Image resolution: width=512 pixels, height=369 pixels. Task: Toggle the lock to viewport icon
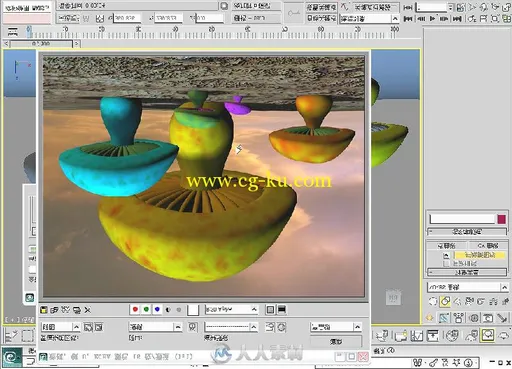(x=193, y=327)
